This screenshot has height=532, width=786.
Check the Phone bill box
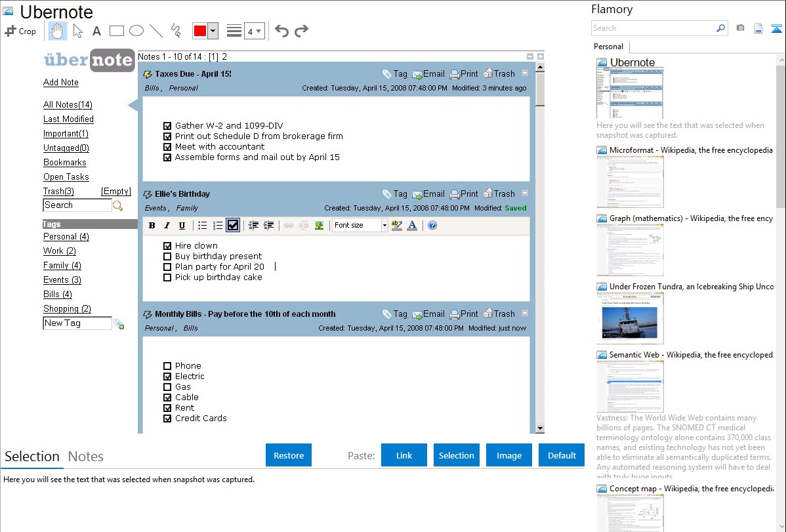coord(167,366)
